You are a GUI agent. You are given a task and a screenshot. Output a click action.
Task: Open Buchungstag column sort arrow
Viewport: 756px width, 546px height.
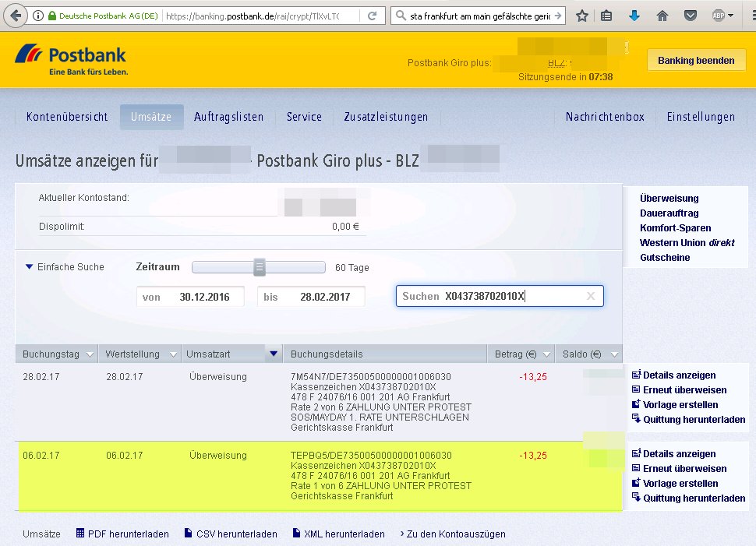90,354
